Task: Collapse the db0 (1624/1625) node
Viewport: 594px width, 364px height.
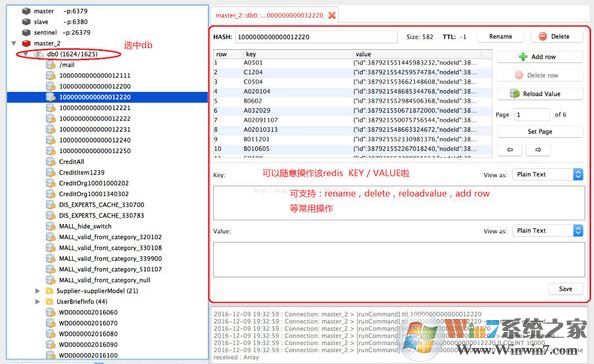Action: [x=25, y=54]
